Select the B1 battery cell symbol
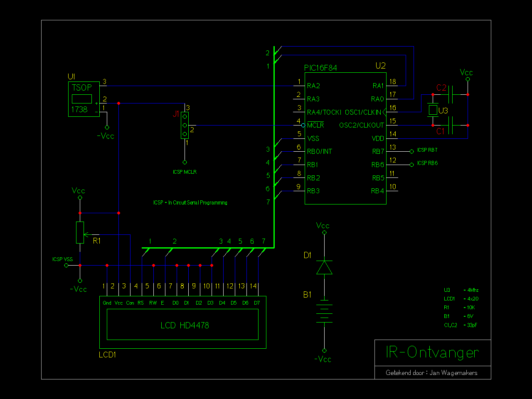 pos(324,311)
